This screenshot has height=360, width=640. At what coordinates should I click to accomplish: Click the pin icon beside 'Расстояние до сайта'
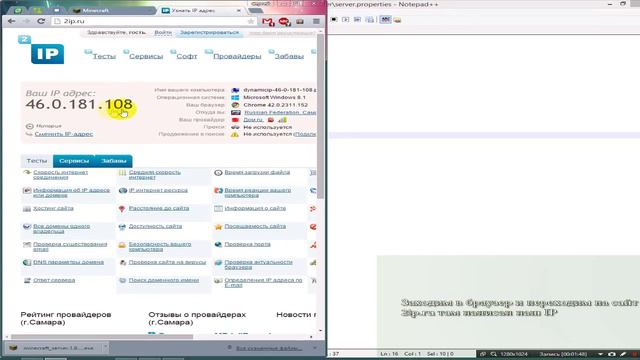(122, 209)
